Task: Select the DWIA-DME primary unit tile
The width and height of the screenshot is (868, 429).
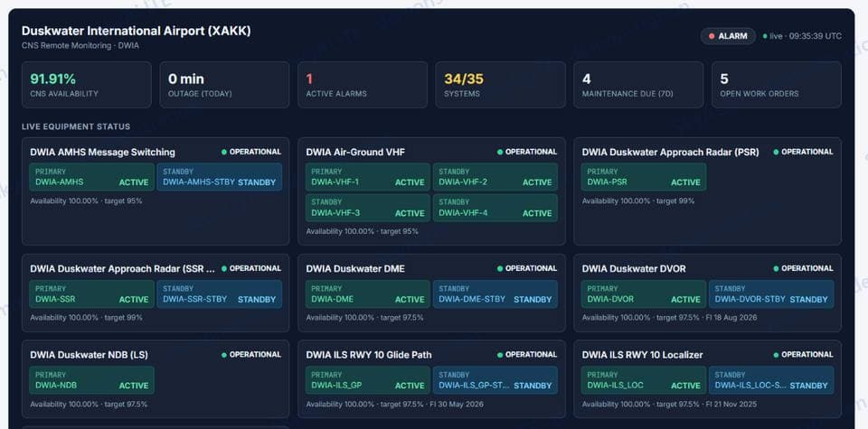Action: (368, 294)
